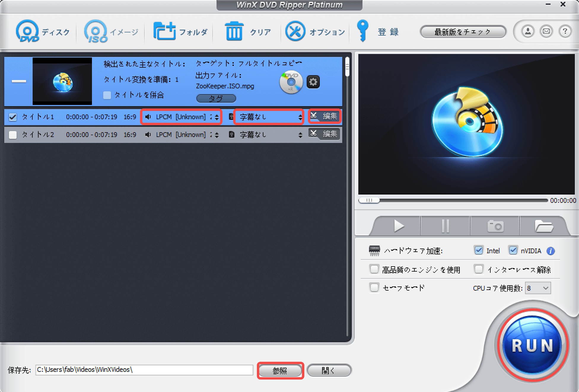The width and height of the screenshot is (579, 392).
Task: Play the preview video
Action: [399, 226]
